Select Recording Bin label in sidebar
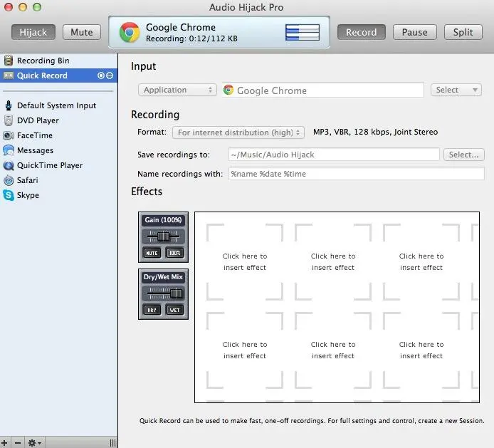This screenshot has height=448, width=494. click(43, 61)
